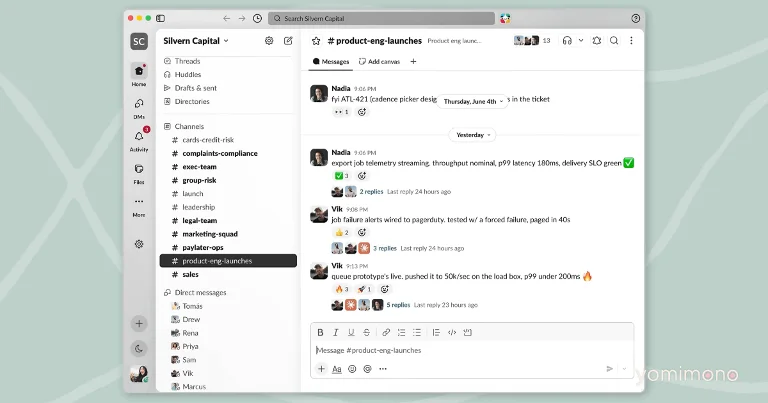Toggle formatting toolbar with Aa button
Image resolution: width=768 pixels, height=403 pixels.
point(336,369)
